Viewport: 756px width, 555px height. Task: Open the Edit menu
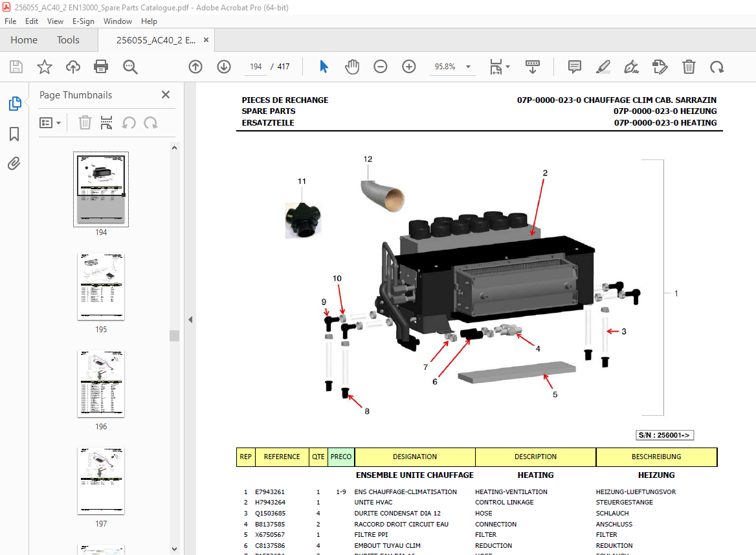32,21
